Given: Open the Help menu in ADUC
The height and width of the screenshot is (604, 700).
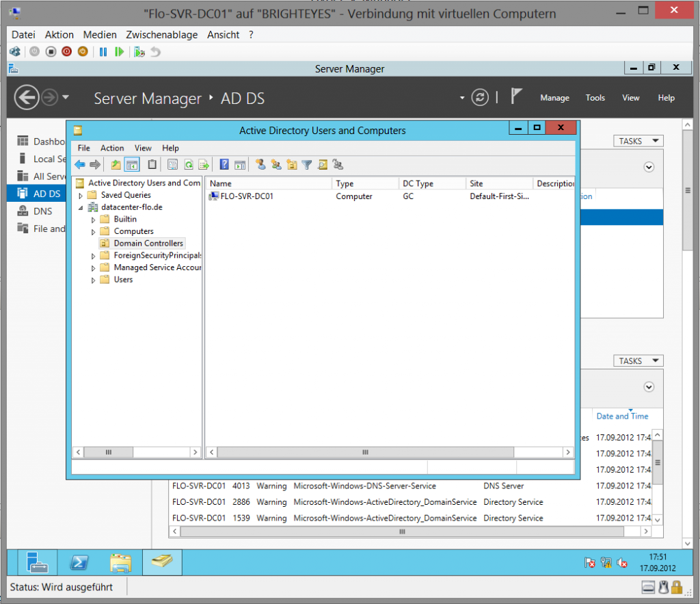Looking at the screenshot, I should pyautogui.click(x=170, y=148).
